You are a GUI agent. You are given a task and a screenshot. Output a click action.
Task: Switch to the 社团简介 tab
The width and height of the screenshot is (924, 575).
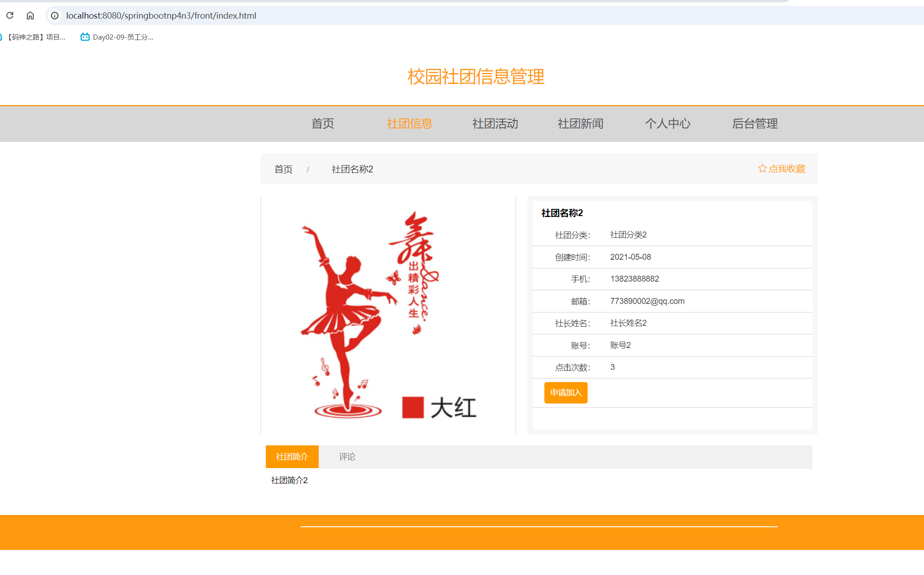(292, 457)
